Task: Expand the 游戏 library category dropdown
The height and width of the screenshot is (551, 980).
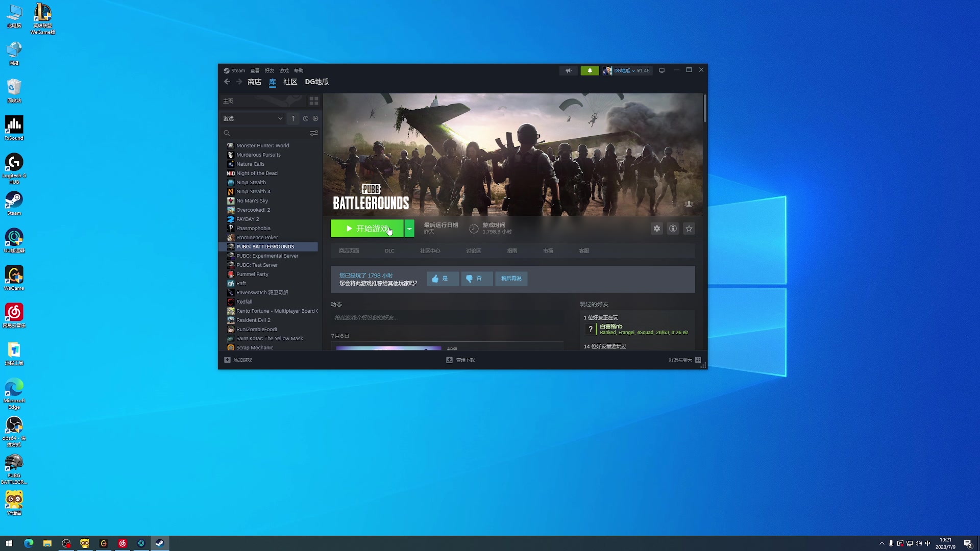Action: point(253,118)
